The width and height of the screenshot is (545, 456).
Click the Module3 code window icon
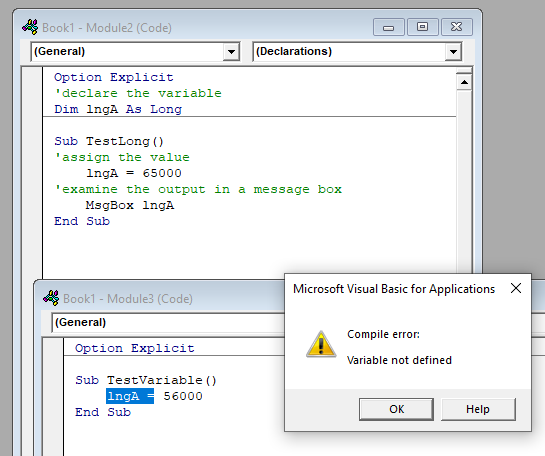(x=51, y=298)
